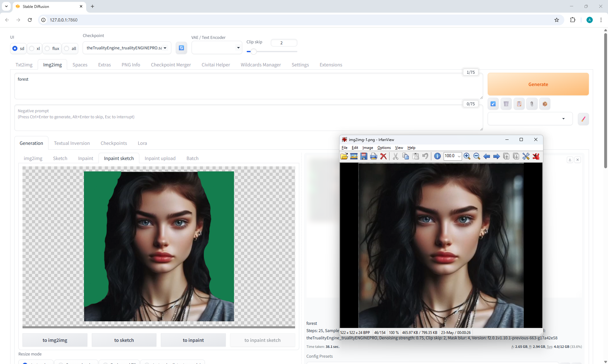Select the flux UI radio button
The width and height of the screenshot is (608, 364).
pos(47,48)
